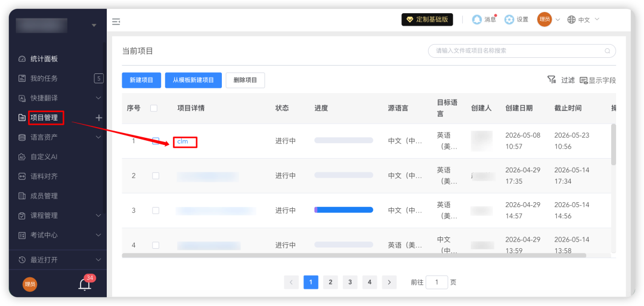The image size is (644, 306).
Task: Click 删除项目 button
Action: coord(245,80)
